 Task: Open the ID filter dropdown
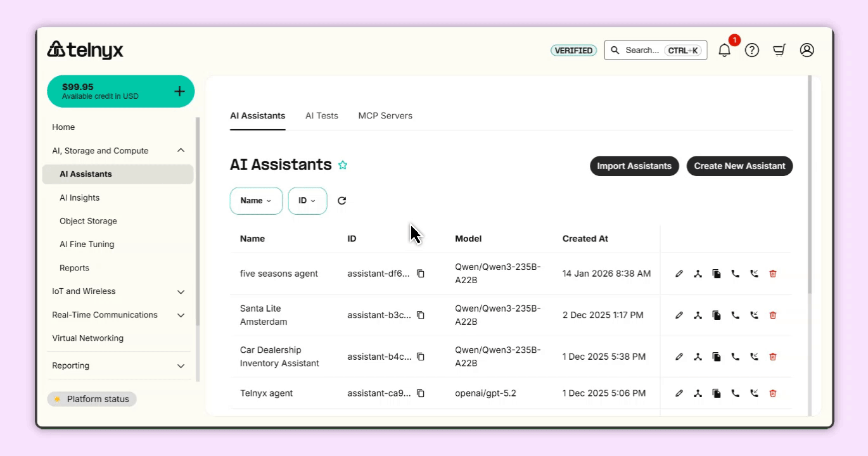307,201
